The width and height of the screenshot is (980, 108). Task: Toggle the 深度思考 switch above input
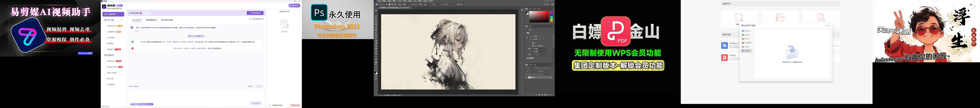[259, 86]
